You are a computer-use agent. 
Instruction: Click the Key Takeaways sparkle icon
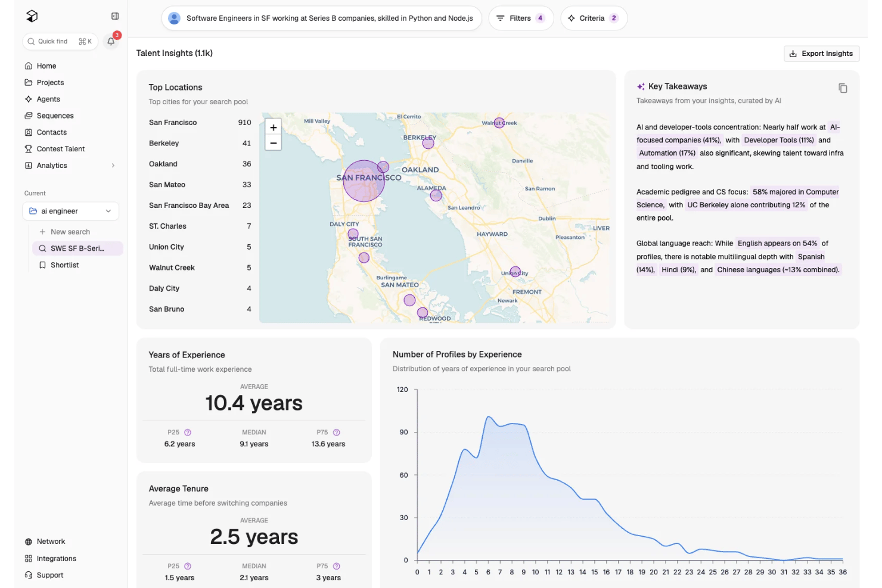tap(641, 87)
